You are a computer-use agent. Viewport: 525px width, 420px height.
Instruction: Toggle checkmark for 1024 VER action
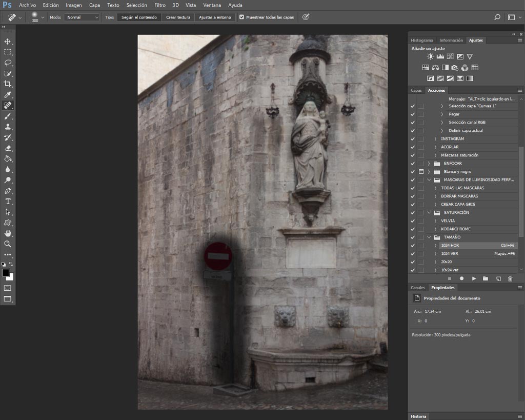(413, 254)
